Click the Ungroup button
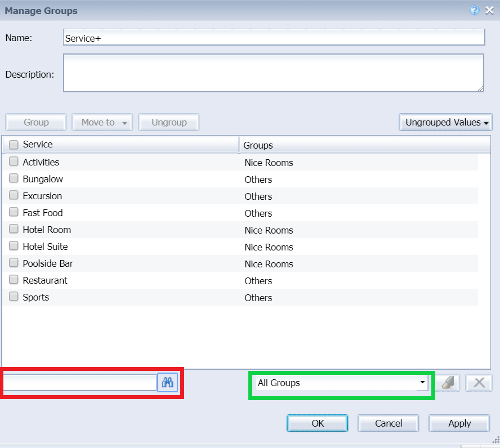The height and width of the screenshot is (448, 500). [x=169, y=122]
